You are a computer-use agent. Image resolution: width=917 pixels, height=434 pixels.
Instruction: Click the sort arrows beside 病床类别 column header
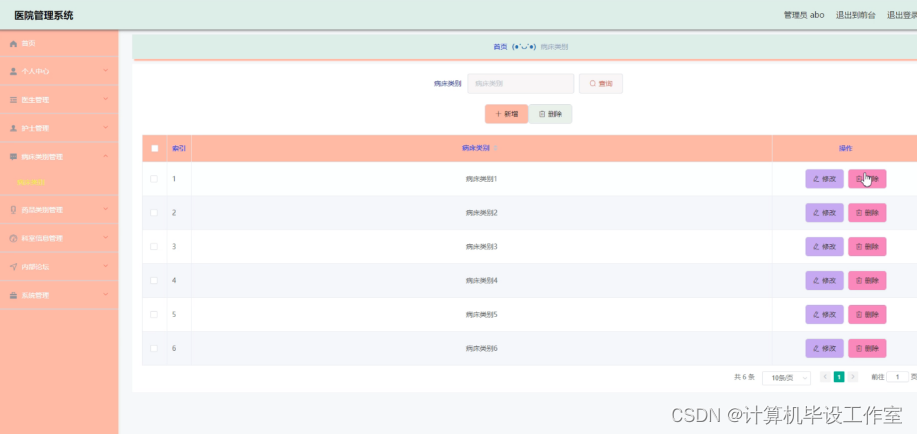(495, 149)
